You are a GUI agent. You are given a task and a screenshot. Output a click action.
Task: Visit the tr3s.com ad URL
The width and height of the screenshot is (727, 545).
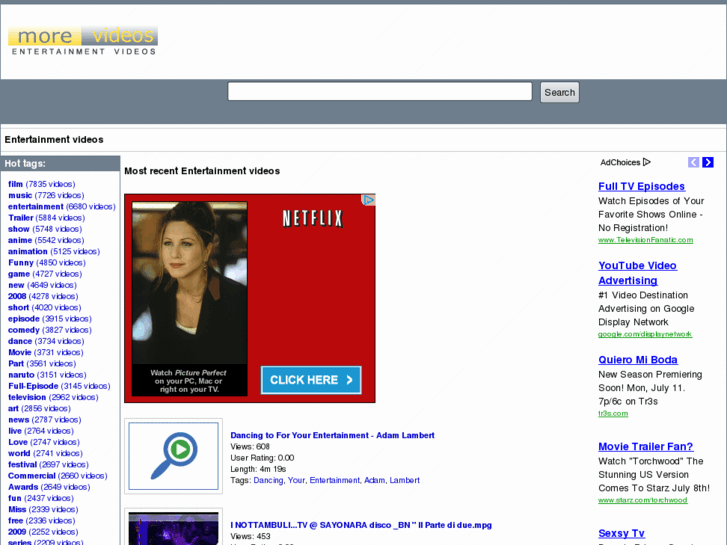click(x=613, y=413)
